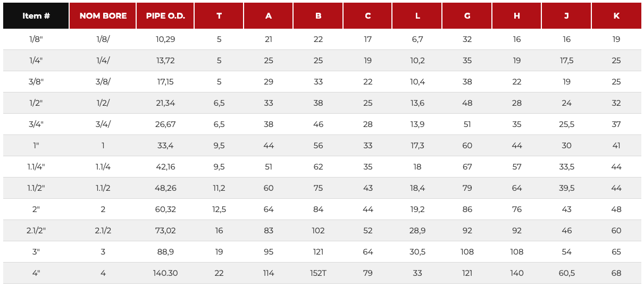
Task: Select the 1/8" item row
Action: tap(322, 39)
